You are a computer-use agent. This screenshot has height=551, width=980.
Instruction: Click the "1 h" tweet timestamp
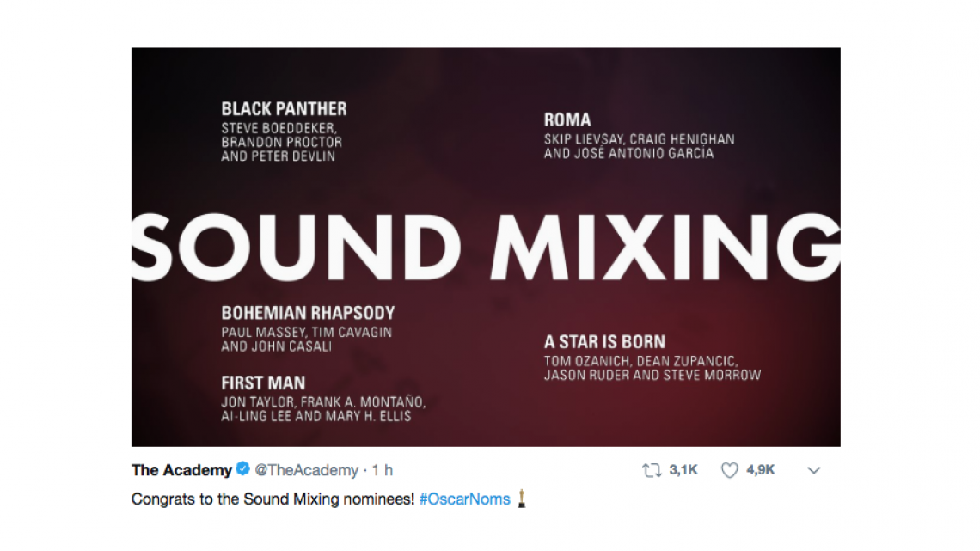(x=382, y=469)
